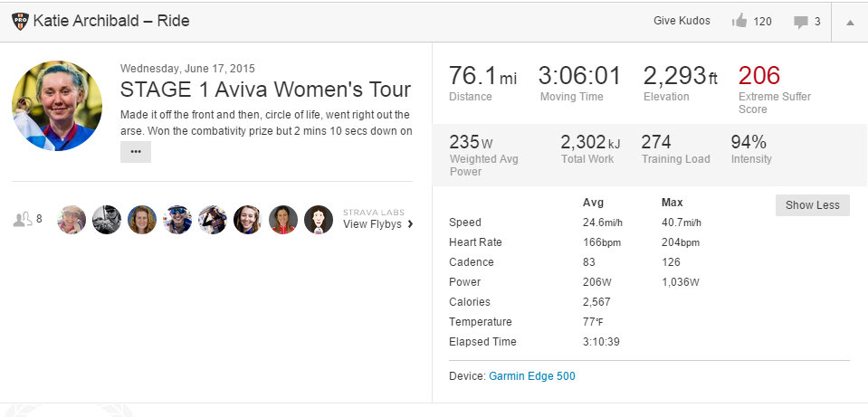Open first rider avatar in the group row
The height and width of the screenshot is (417, 868).
pos(72,220)
